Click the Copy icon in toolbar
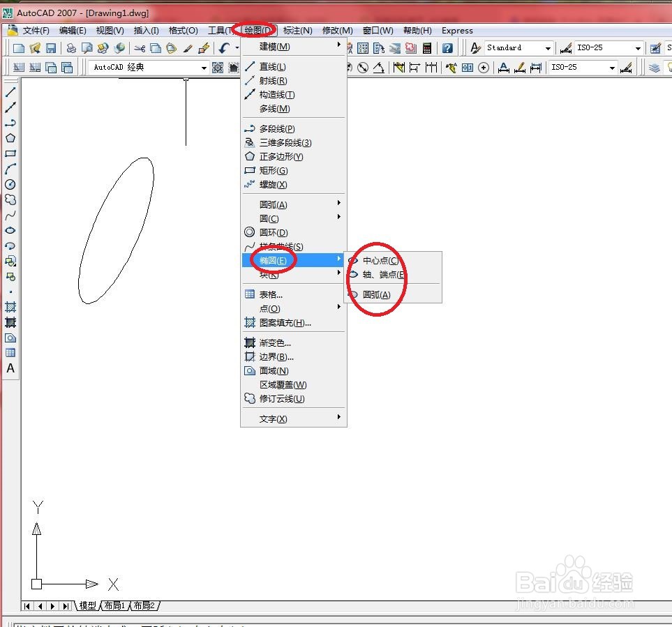 (x=156, y=48)
